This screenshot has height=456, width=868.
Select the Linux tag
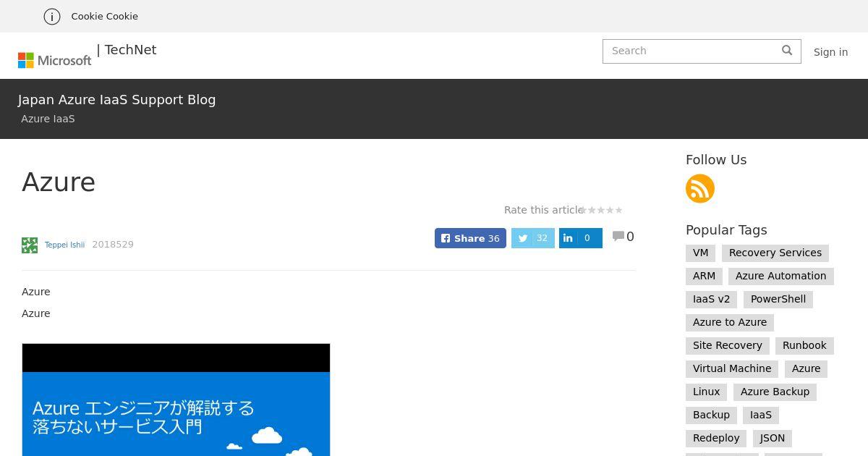tap(706, 392)
